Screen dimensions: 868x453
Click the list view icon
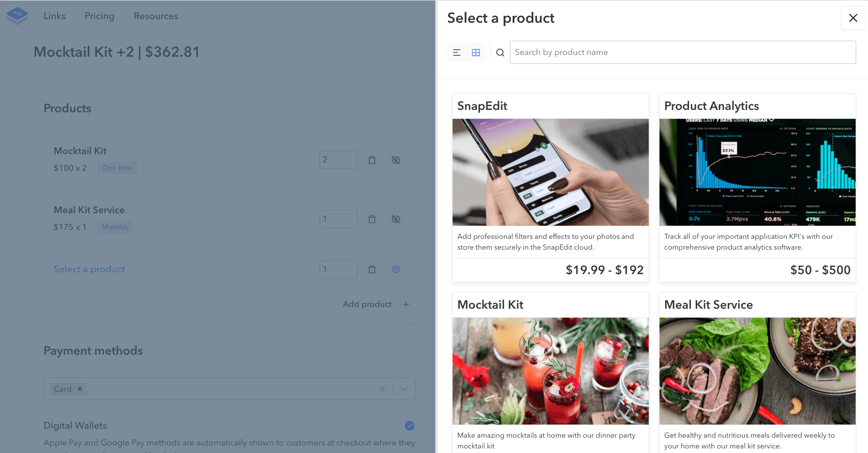click(457, 52)
